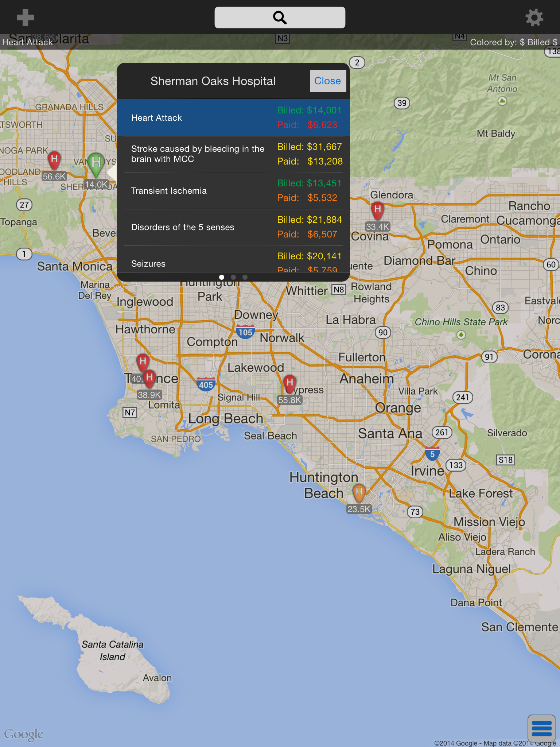This screenshot has width=560, height=747.
Task: Tap the Interstate 5 shield near Irvine
Action: [x=432, y=454]
